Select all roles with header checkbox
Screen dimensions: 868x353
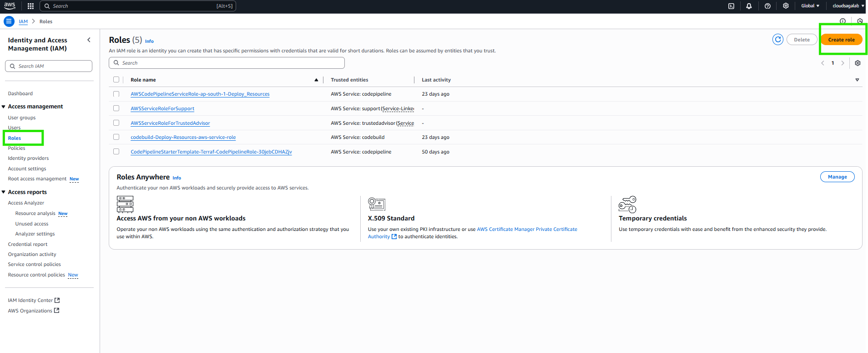point(116,80)
